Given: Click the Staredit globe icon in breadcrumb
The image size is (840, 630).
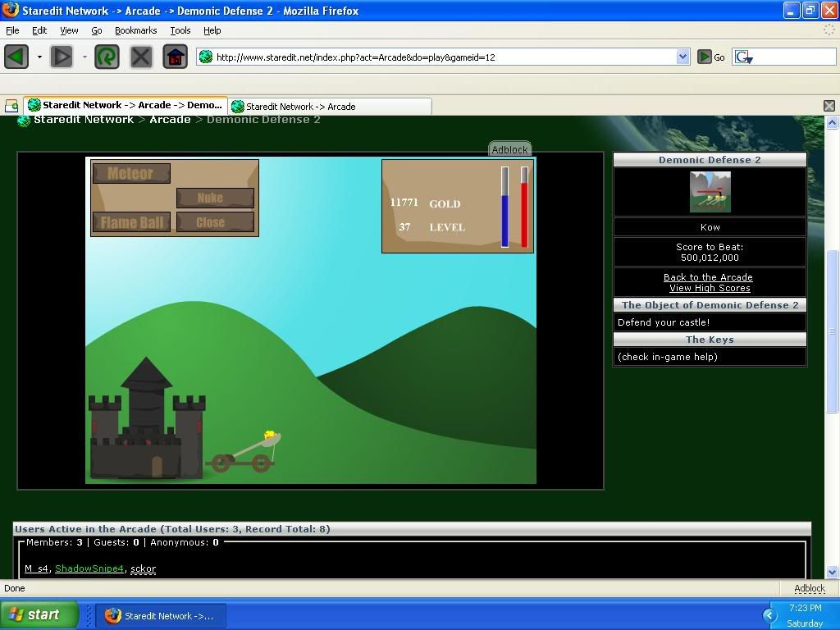Looking at the screenshot, I should click(x=23, y=120).
